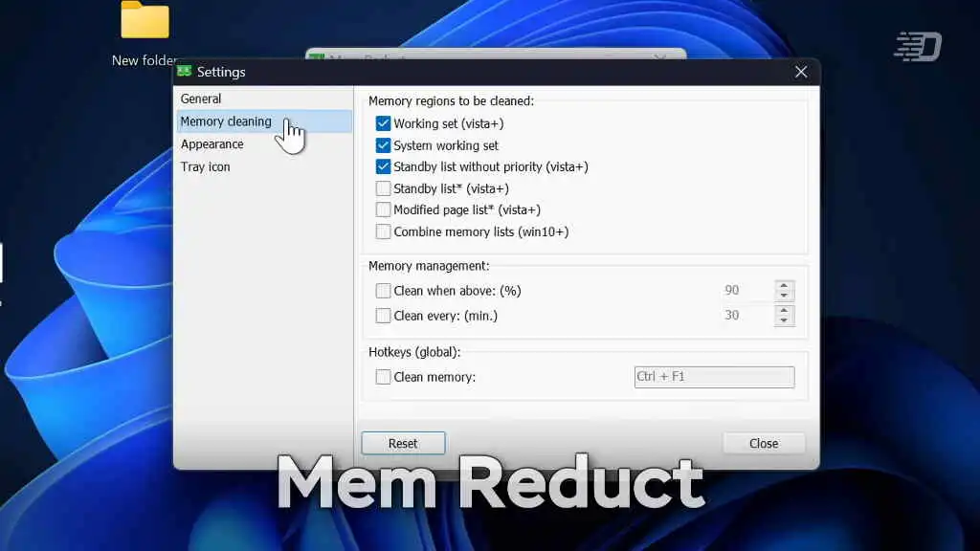Decrease Clean every minutes value

[784, 320]
